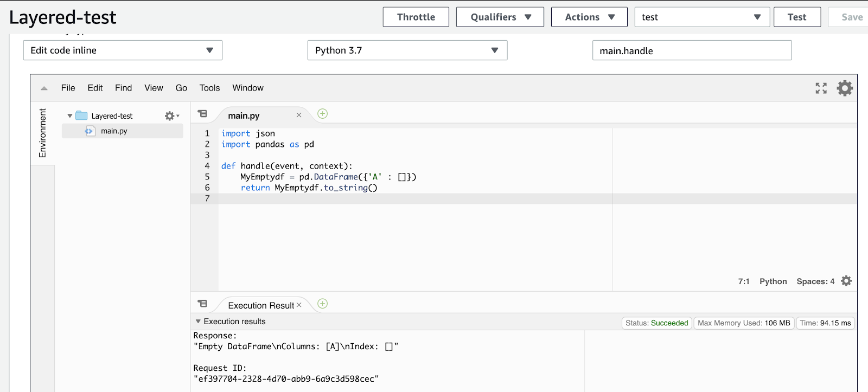
Task: Open the tab list icon left of main.py
Action: pyautogui.click(x=202, y=114)
